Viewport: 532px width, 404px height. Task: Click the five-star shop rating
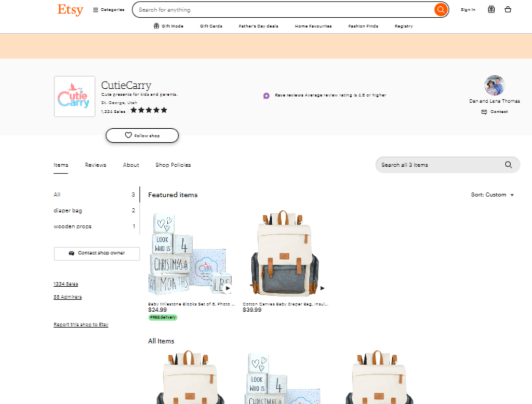click(149, 110)
